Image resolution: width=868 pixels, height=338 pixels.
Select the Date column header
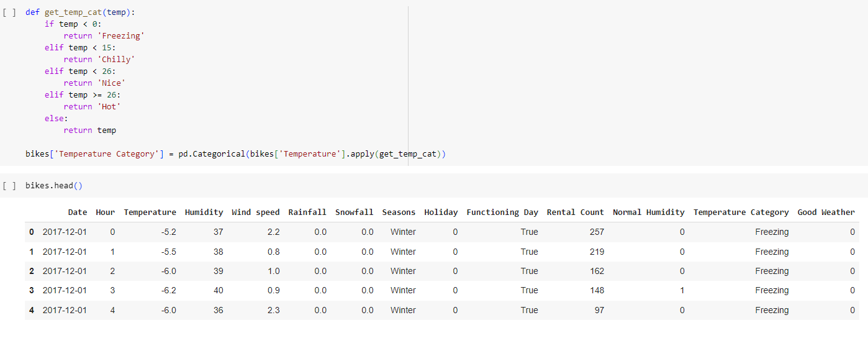coord(78,212)
